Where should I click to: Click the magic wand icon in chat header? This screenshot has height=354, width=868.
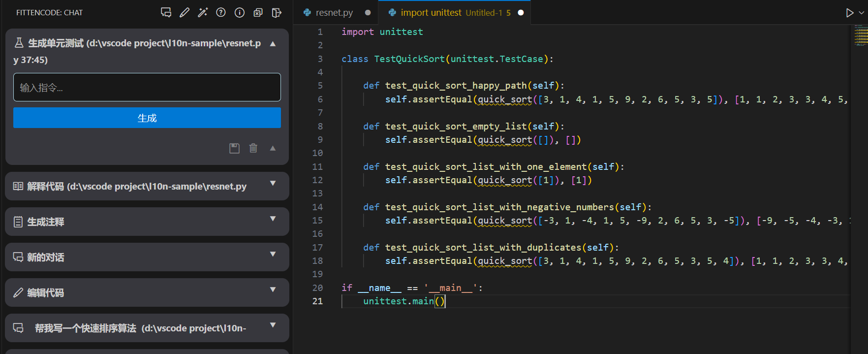[x=203, y=13]
